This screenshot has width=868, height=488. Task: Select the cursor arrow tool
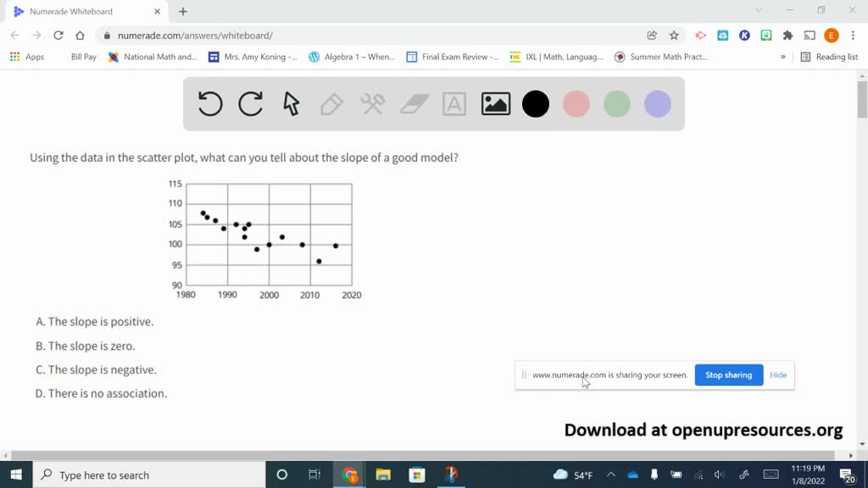[x=291, y=103]
